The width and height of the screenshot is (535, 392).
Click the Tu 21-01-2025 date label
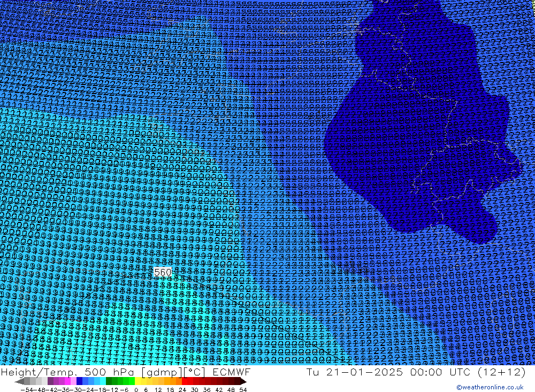(x=355, y=372)
